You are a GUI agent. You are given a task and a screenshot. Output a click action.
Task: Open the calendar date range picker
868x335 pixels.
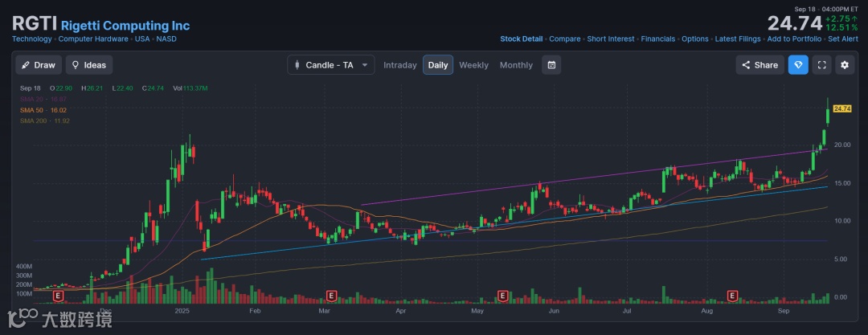pyautogui.click(x=551, y=65)
